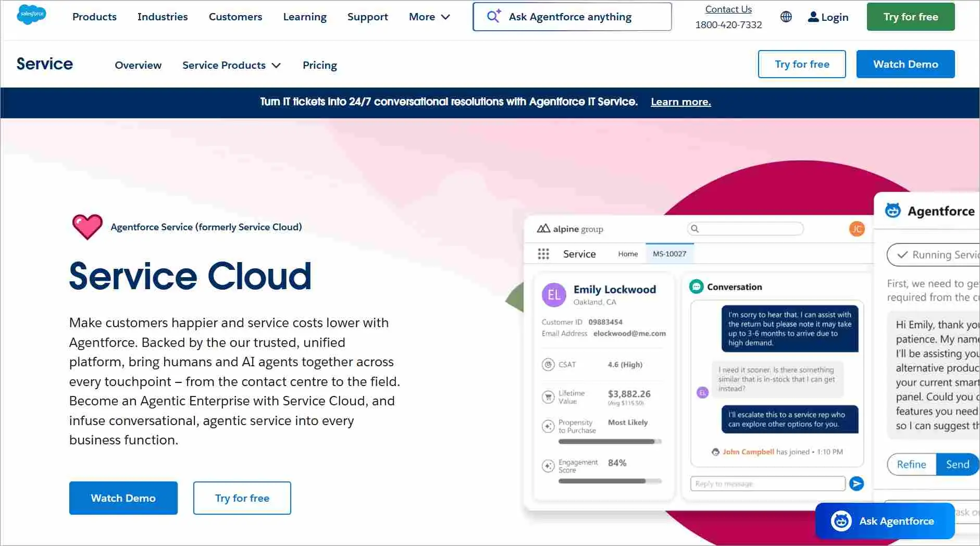Click the Agentforce bot avatar in the panel

(892, 210)
